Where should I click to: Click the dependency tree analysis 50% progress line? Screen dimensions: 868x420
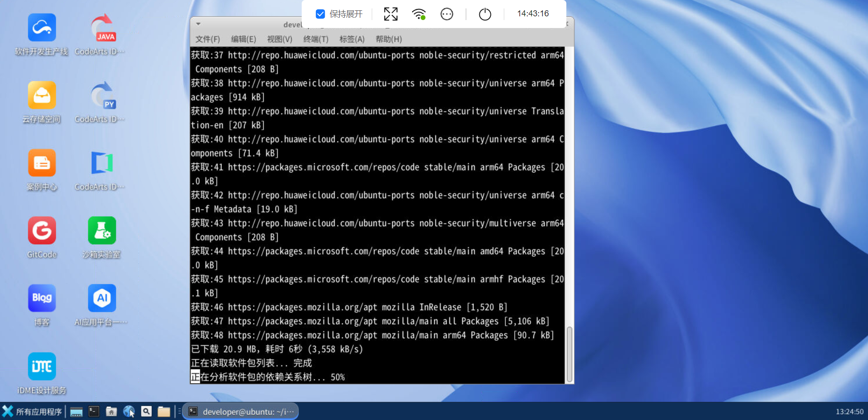(268, 377)
